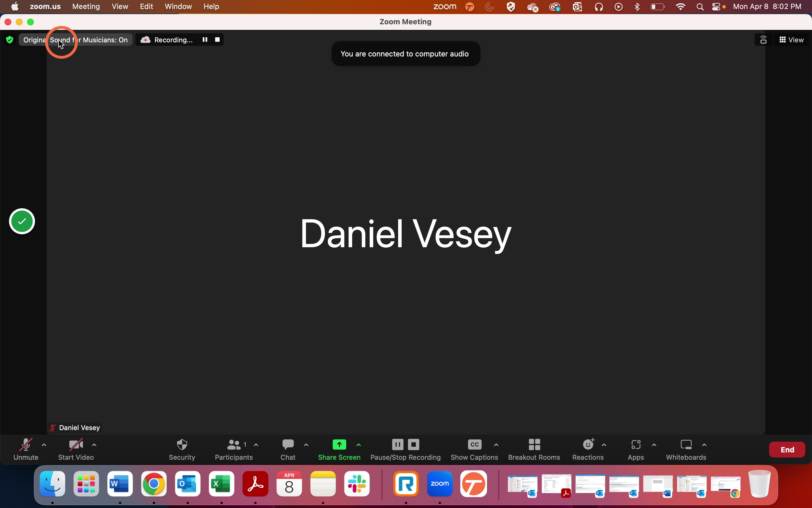This screenshot has width=812, height=508.
Task: Expand audio options arrow next to Unmute
Action: [x=44, y=445]
